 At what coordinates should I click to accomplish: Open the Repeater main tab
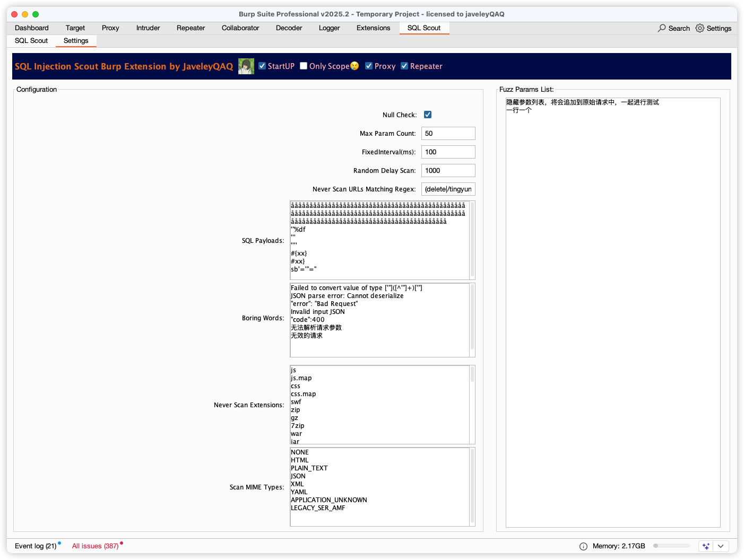(x=191, y=28)
